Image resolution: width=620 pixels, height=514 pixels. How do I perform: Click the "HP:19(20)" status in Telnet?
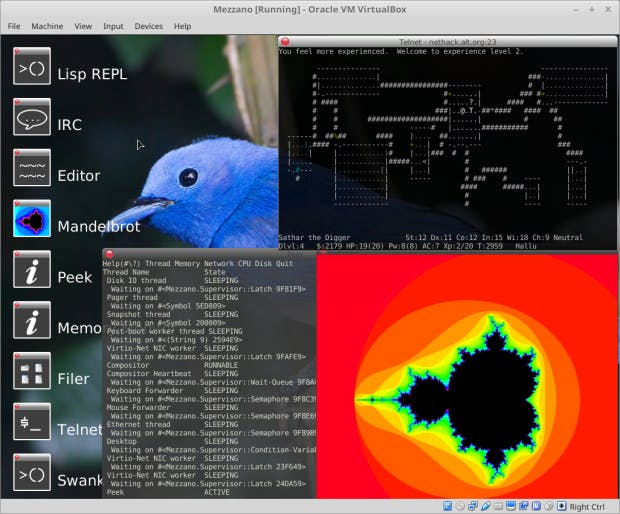(x=365, y=246)
